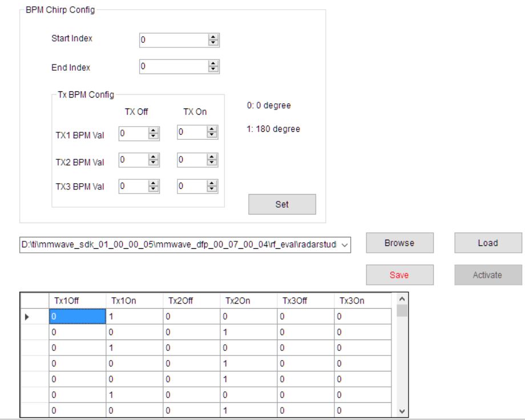This screenshot has height=420, width=525.
Task: Select the Tx1On column header
Action: (x=135, y=301)
